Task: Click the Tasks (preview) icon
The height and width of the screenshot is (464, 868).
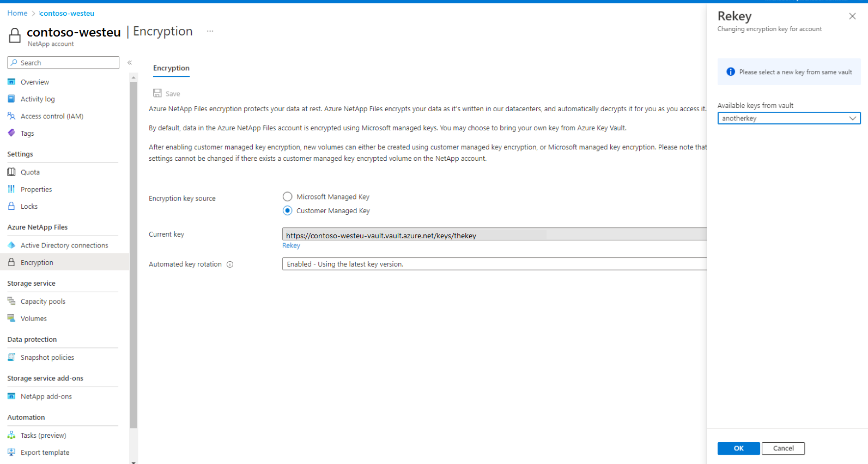Action: tap(11, 435)
